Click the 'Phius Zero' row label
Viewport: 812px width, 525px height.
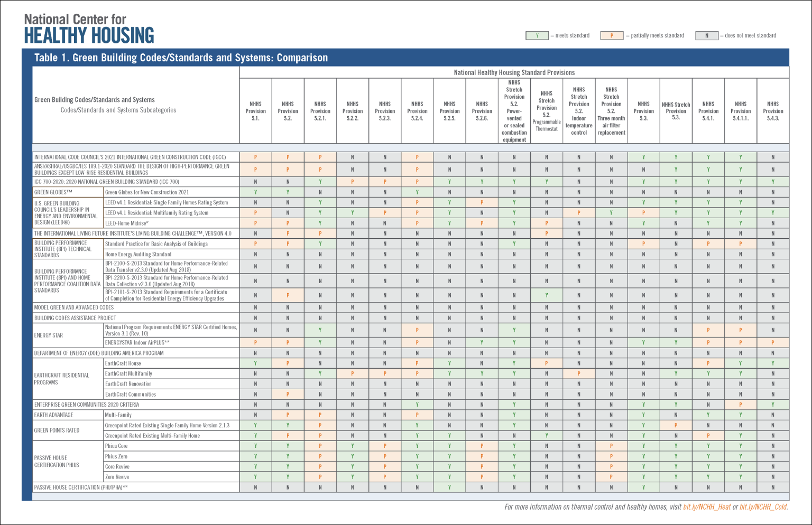click(x=116, y=456)
